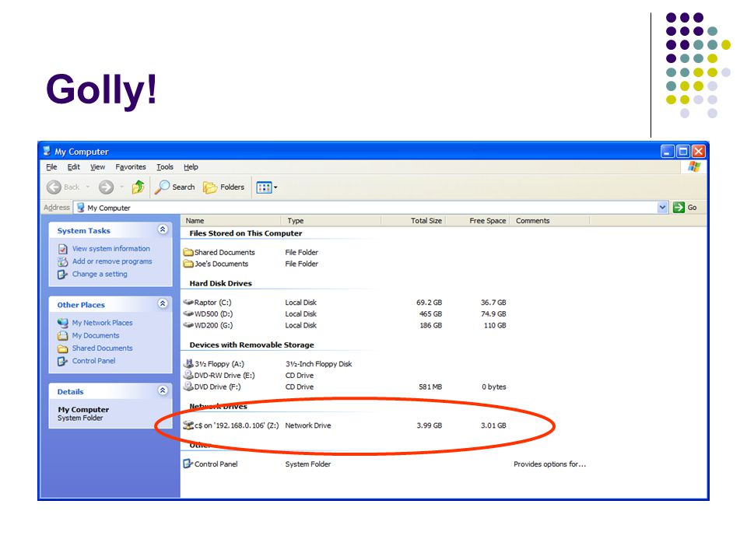
Task: Click View system information link
Action: (111, 249)
